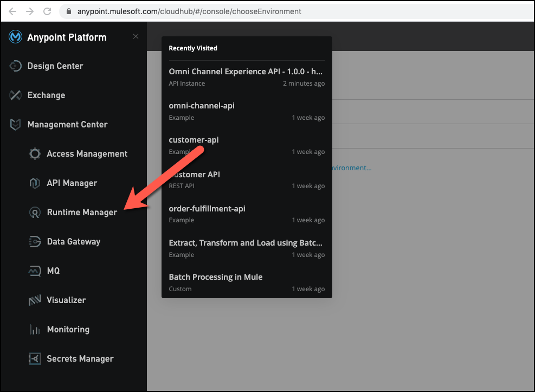Open Data Gateway
The height and width of the screenshot is (392, 535).
74,242
